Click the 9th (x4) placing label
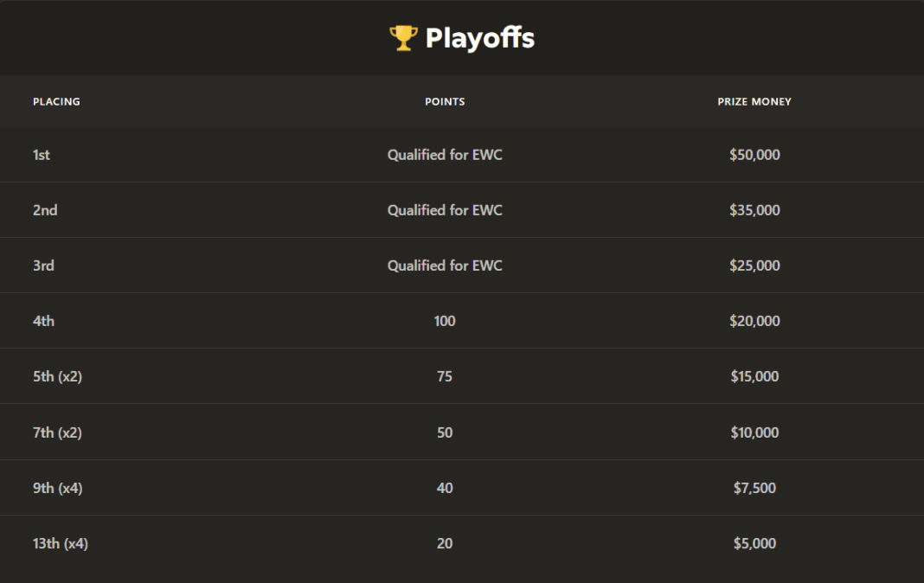The width and height of the screenshot is (924, 583). coord(57,488)
